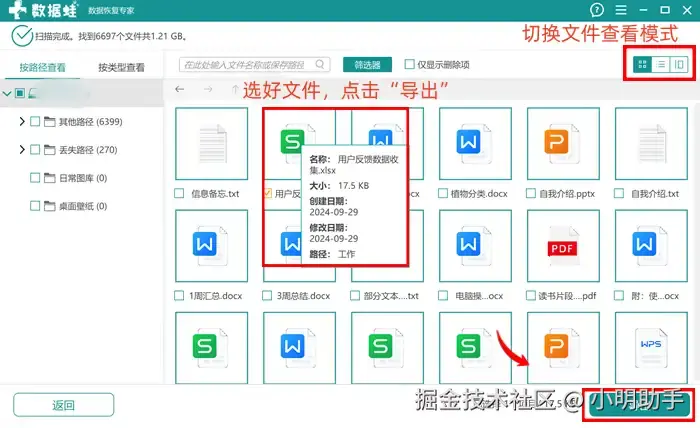This screenshot has width=700, height=428.
Task: Check the 部分文本....txt checkbox
Action: click(x=355, y=295)
